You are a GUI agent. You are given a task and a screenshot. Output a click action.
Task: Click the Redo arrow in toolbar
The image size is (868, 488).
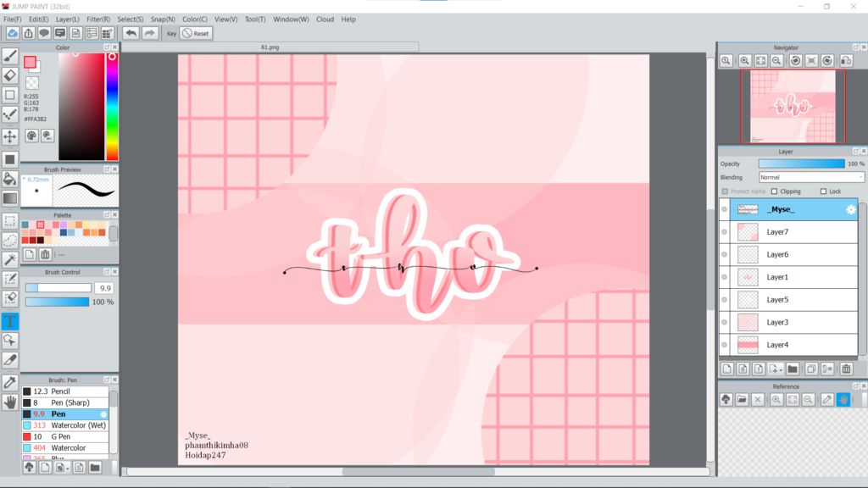(149, 33)
